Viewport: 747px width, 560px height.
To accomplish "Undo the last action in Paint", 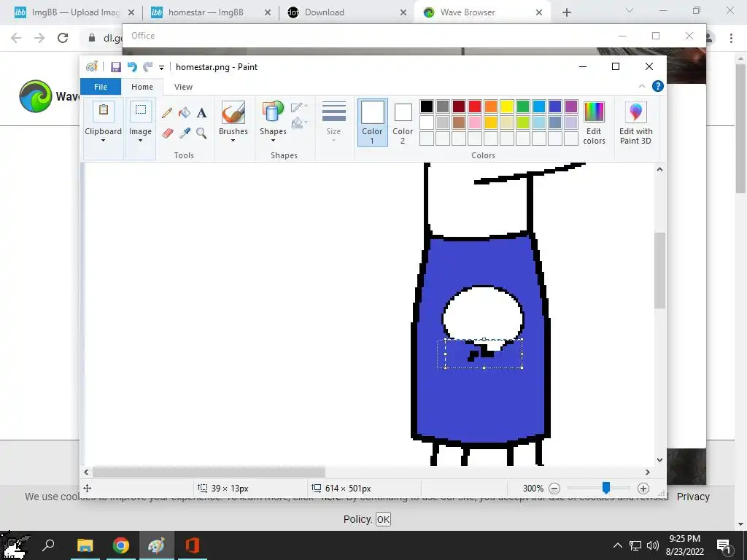I will [x=132, y=67].
